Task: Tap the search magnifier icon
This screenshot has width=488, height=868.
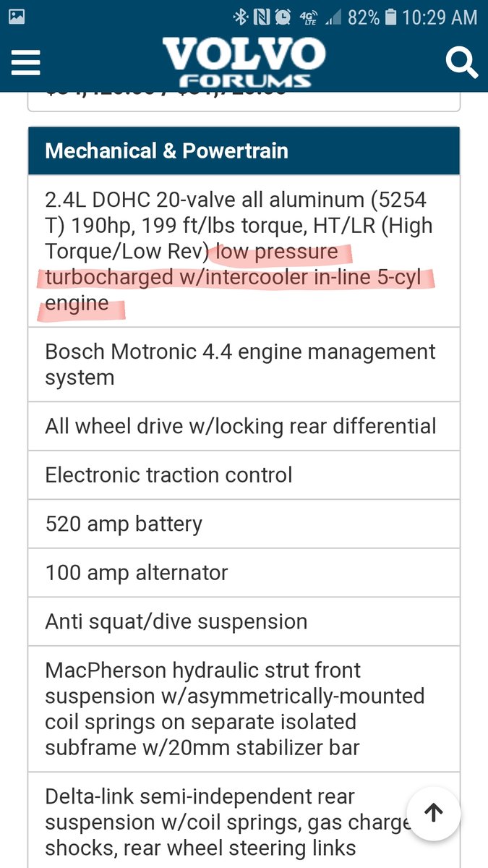Action: pyautogui.click(x=462, y=62)
